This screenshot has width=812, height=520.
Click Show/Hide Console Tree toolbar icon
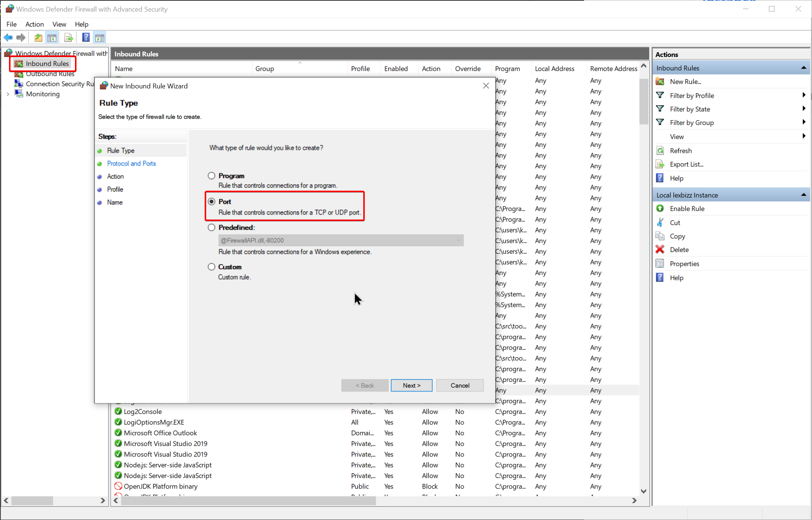click(52, 37)
